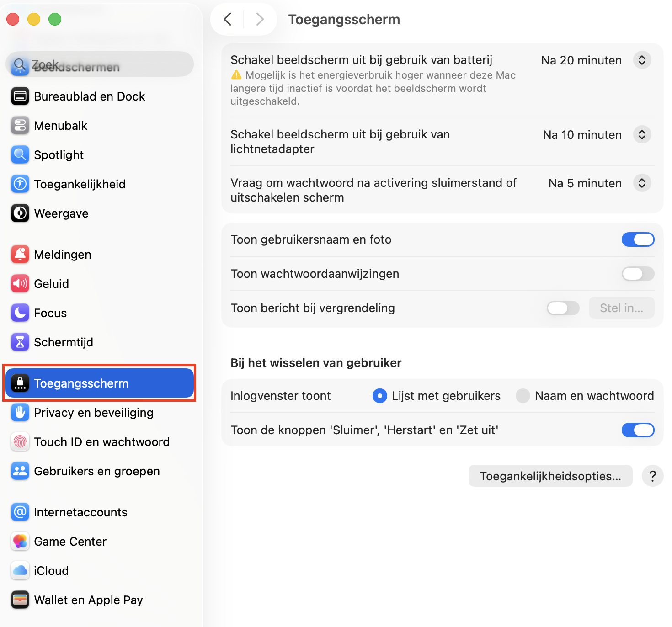
Task: Open Gebruikers en groepen settings
Action: pyautogui.click(x=20, y=471)
